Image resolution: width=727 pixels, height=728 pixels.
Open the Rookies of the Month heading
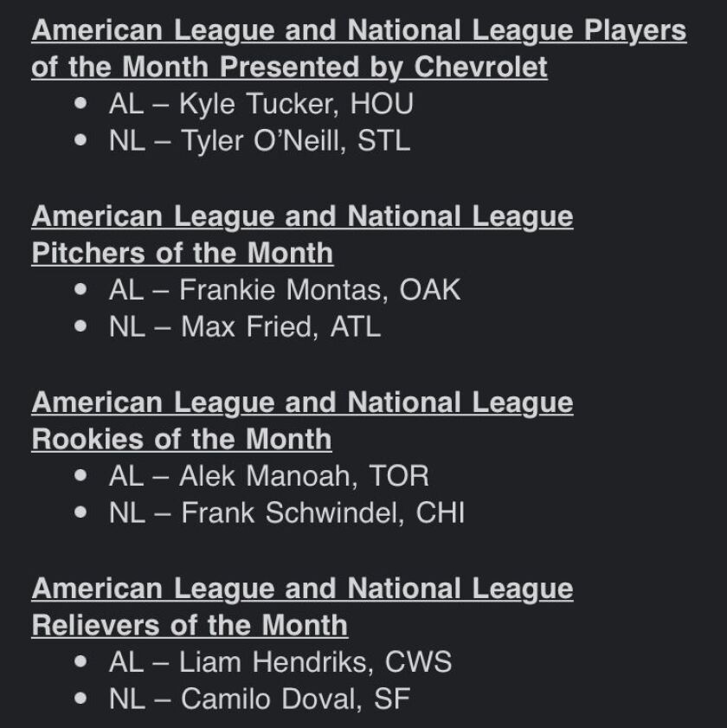(302, 421)
